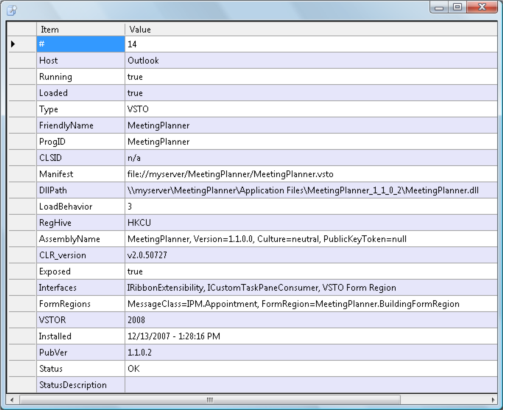Select the 'Host' item cell

81,60
